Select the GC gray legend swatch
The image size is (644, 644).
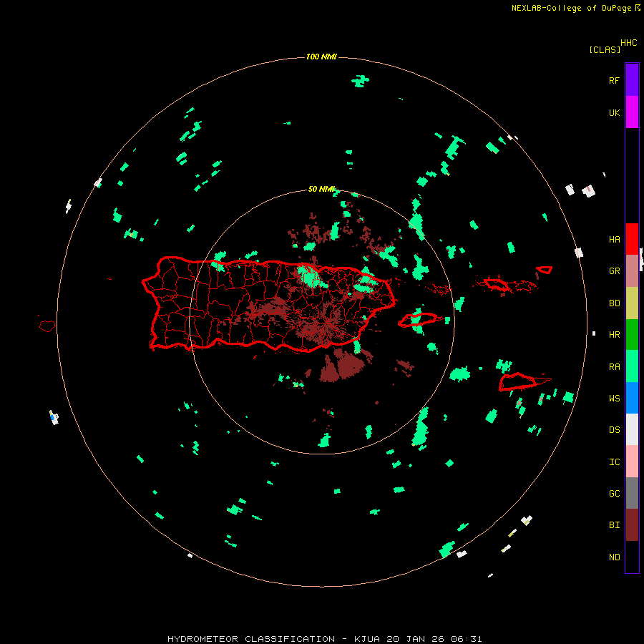point(632,493)
